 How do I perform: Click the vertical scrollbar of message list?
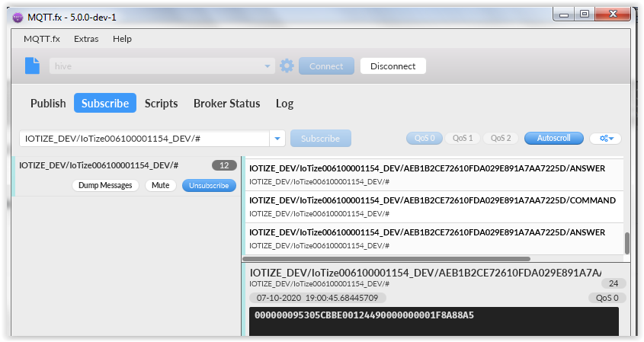626,243
